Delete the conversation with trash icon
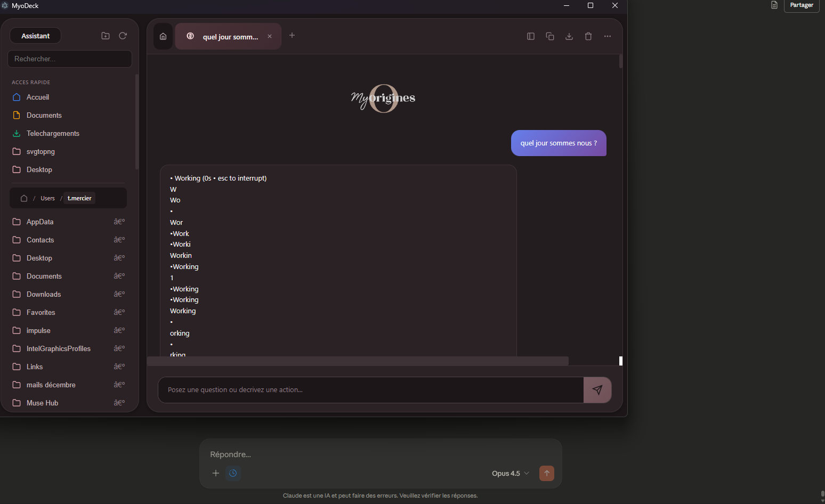 click(588, 36)
